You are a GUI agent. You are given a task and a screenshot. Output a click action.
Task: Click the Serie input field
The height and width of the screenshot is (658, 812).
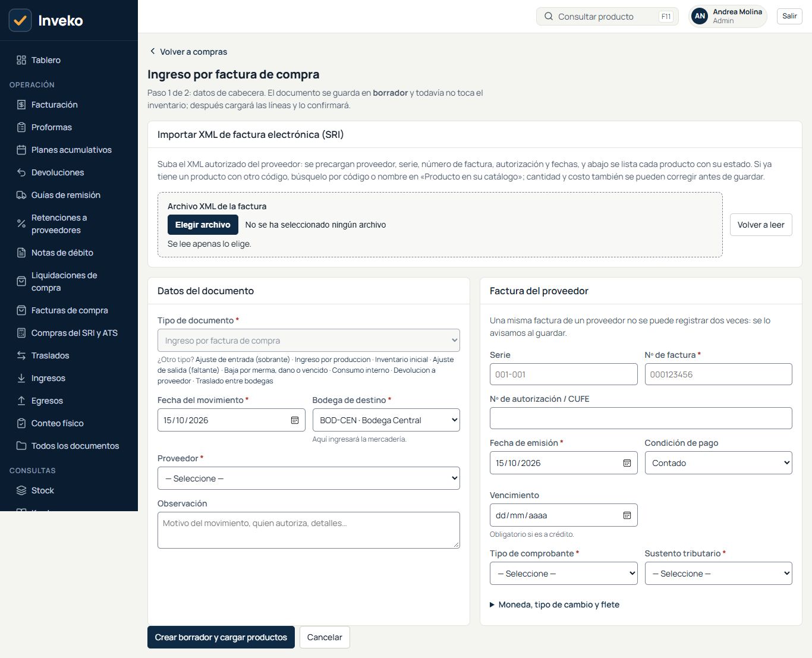564,374
